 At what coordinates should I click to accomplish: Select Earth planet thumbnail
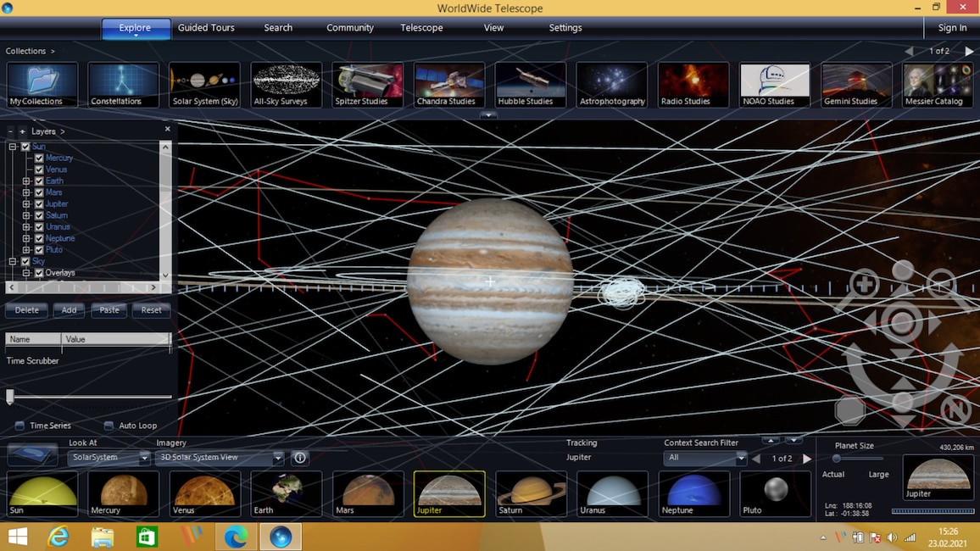pyautogui.click(x=287, y=494)
